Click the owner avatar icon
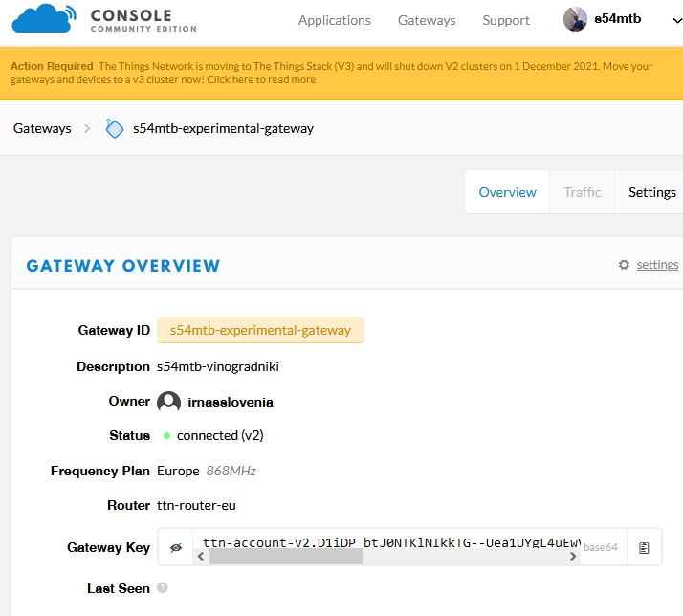The image size is (683, 616). coord(168,401)
